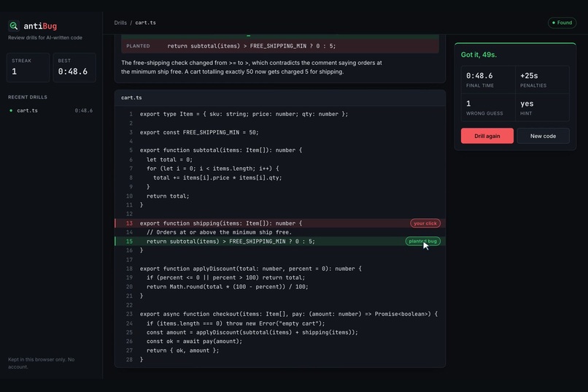Click the Best time card

pyautogui.click(x=74, y=67)
